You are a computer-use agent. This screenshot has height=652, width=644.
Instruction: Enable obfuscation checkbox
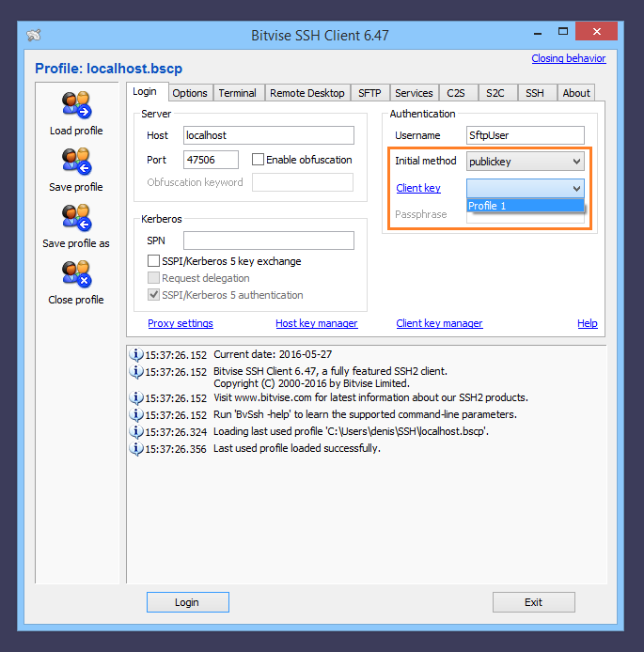258,160
